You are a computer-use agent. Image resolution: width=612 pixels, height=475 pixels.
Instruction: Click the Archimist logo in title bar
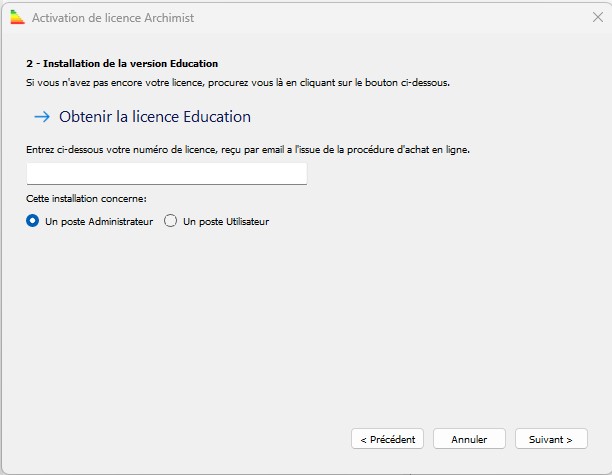tap(16, 18)
